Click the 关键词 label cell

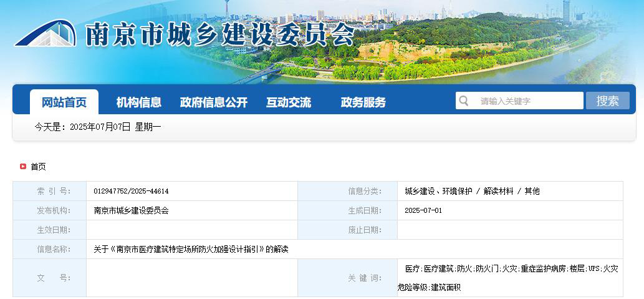click(347, 278)
